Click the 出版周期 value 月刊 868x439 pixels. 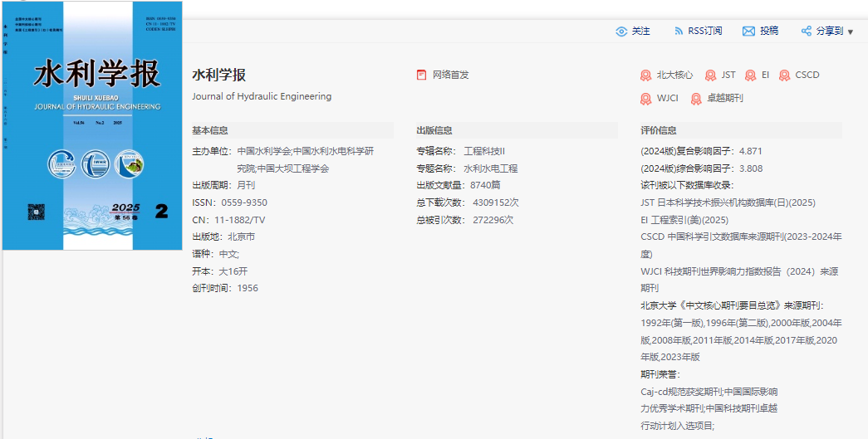point(246,185)
